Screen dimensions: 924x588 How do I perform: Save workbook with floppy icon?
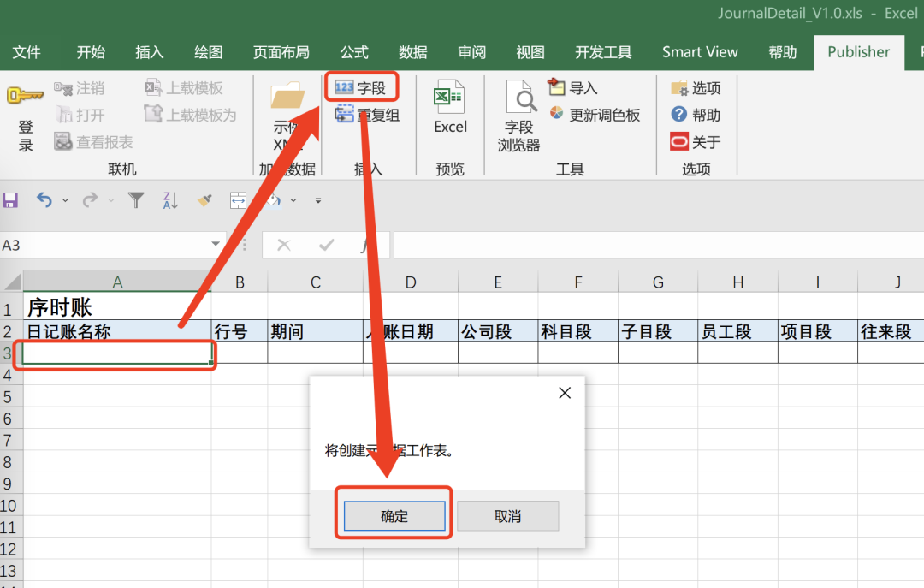pos(10,200)
